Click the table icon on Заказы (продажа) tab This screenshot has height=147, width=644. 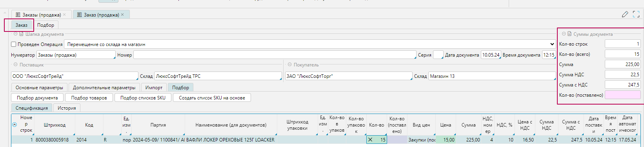click(x=18, y=15)
